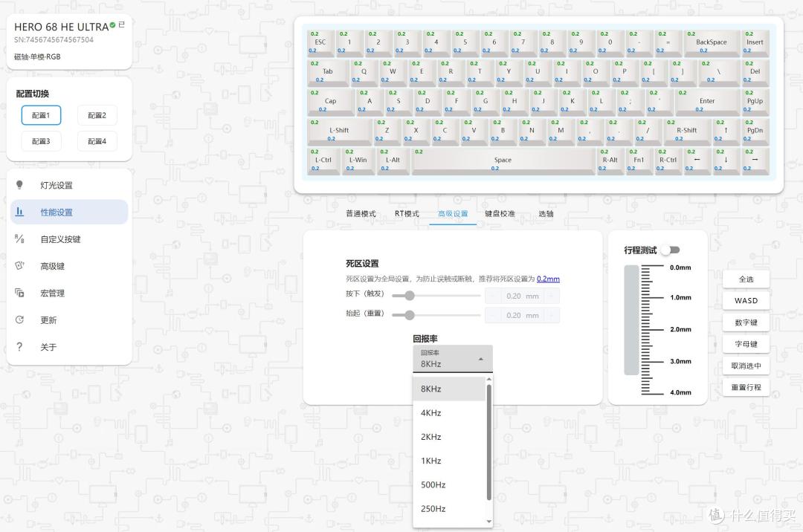Open the lighting settings bulb icon

pos(19,185)
